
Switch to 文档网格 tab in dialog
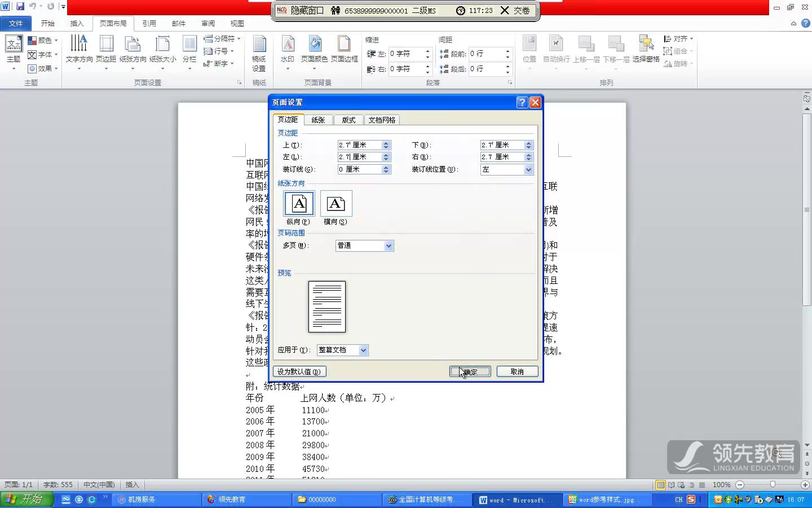[x=382, y=120]
